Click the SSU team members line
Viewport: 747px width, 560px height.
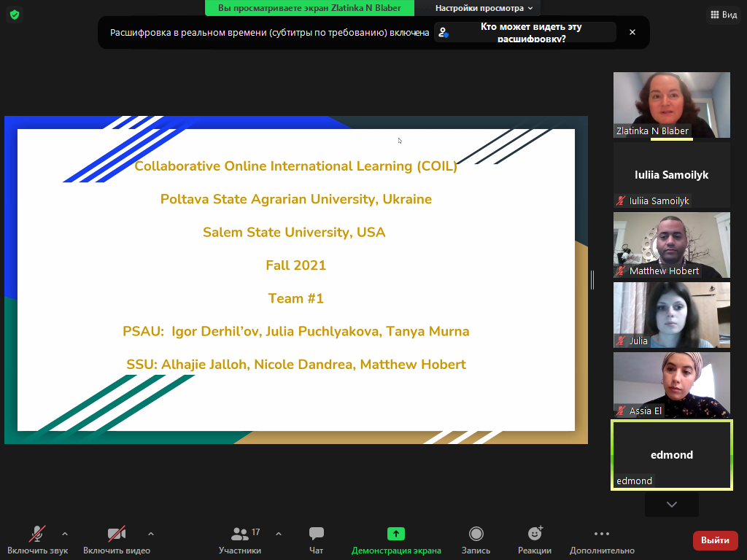[x=296, y=365]
